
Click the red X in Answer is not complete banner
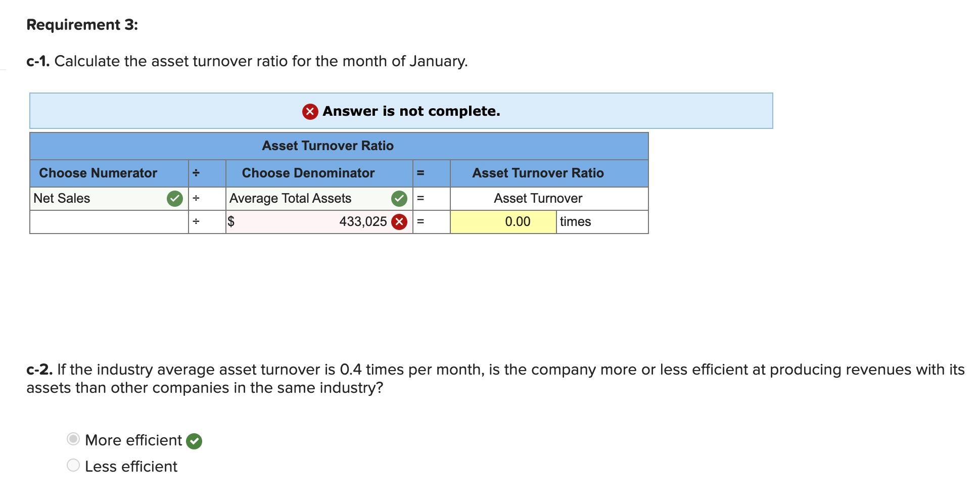(x=310, y=111)
